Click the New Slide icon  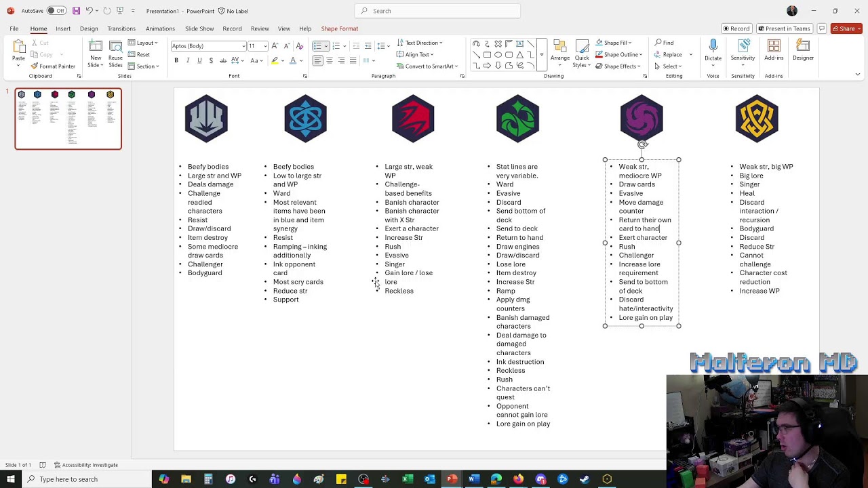pos(96,47)
